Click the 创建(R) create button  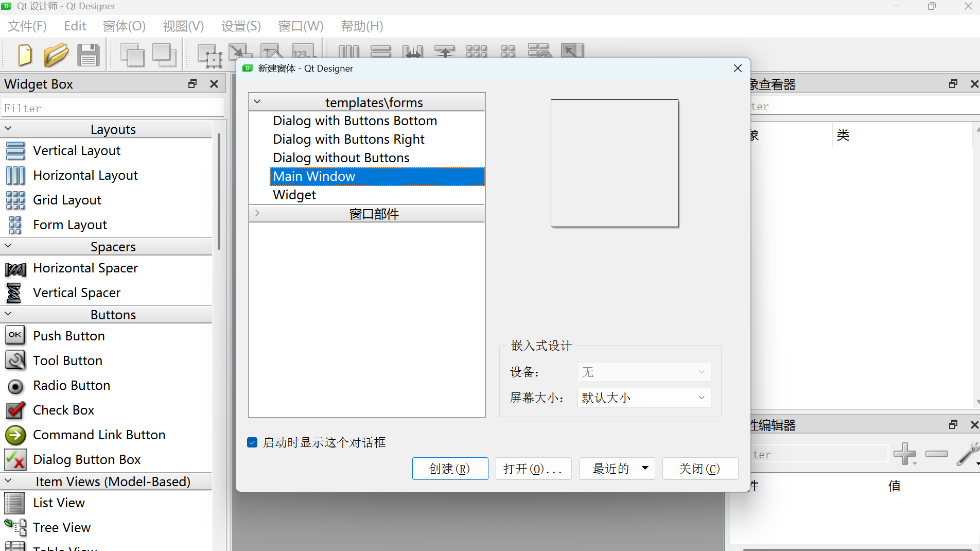450,469
